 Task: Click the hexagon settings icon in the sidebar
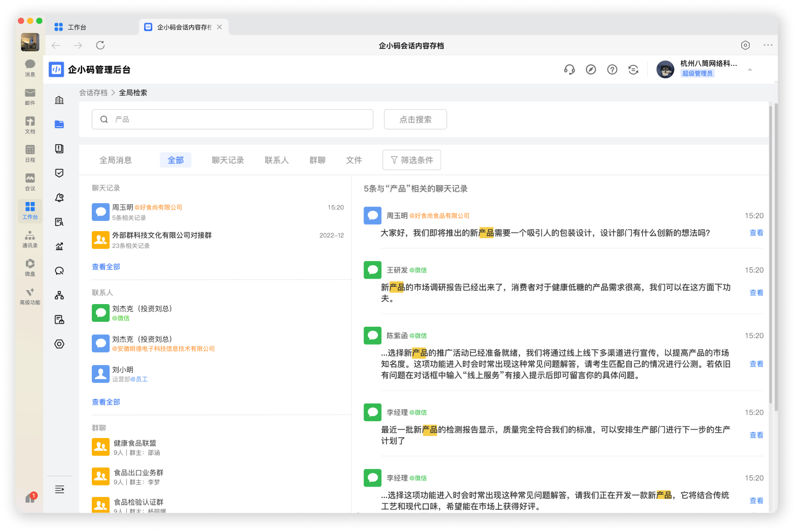pos(59,344)
